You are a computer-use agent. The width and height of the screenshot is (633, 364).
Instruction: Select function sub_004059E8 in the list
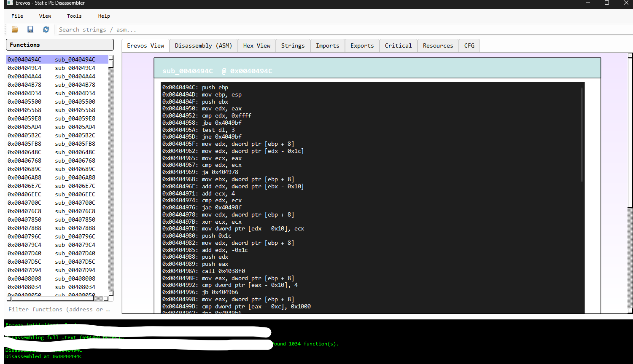57,118
